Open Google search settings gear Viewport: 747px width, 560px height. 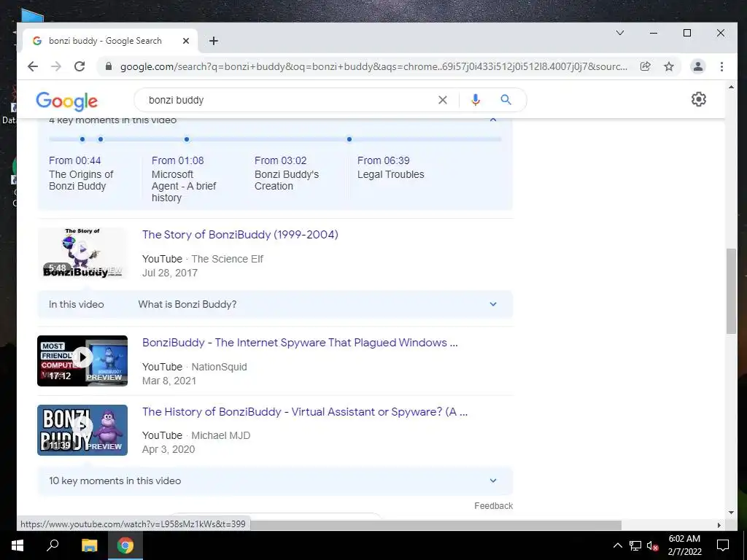tap(698, 99)
